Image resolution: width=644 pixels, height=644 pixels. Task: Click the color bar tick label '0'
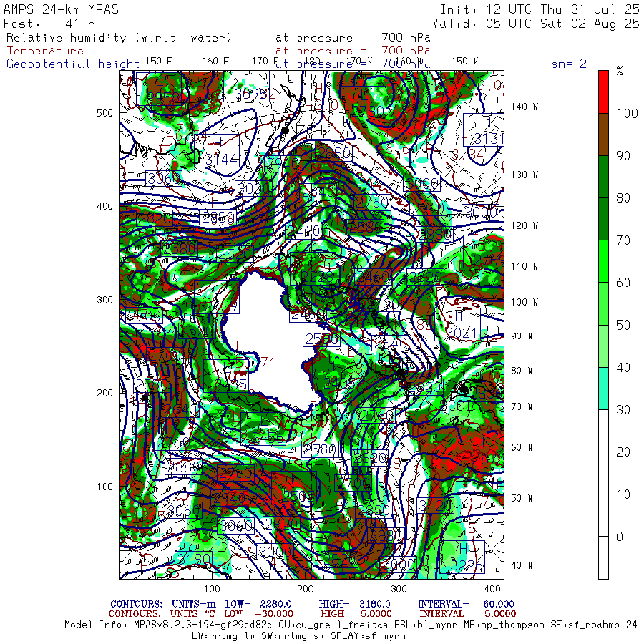pyautogui.click(x=620, y=537)
